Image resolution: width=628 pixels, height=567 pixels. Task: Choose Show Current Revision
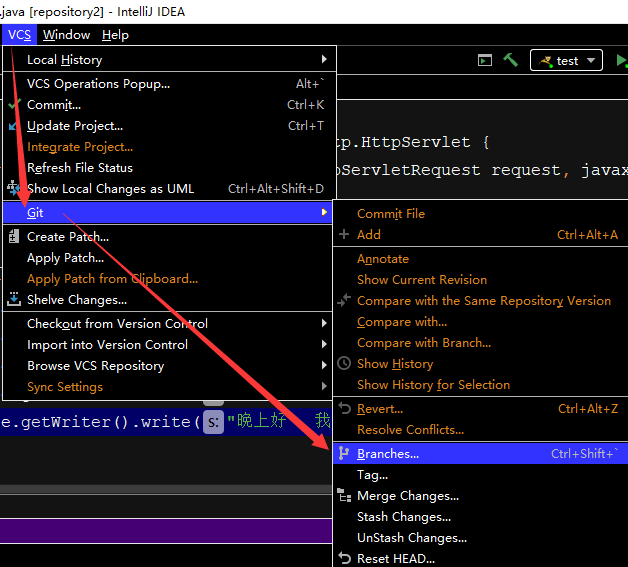481,280
